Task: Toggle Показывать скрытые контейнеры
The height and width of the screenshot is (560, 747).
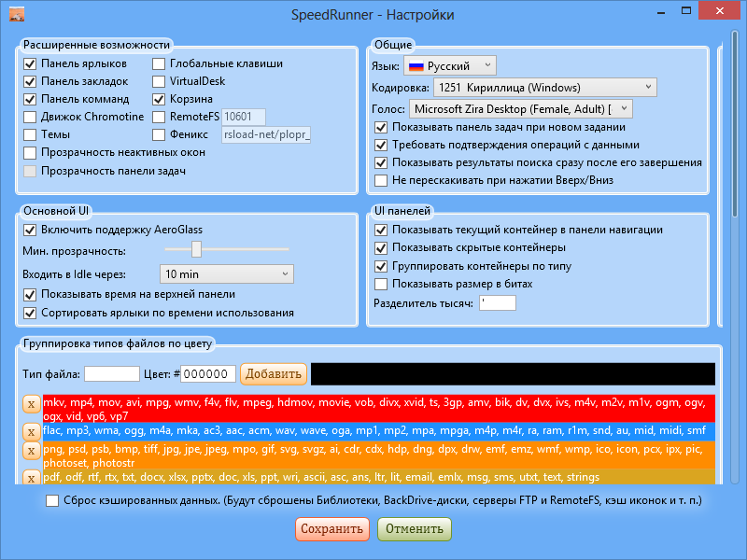Action: pos(381,247)
